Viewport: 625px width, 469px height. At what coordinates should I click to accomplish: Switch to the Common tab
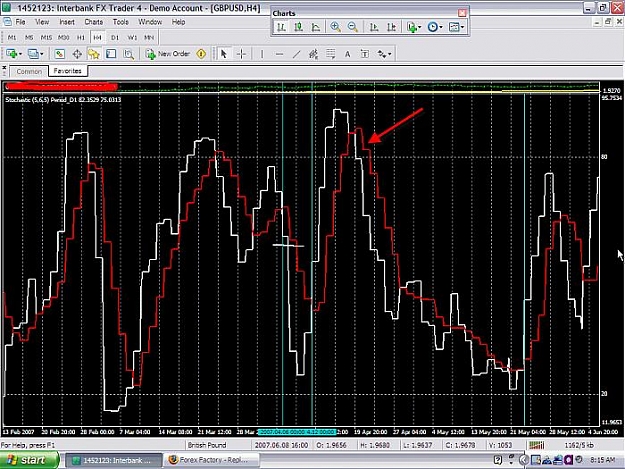click(29, 71)
